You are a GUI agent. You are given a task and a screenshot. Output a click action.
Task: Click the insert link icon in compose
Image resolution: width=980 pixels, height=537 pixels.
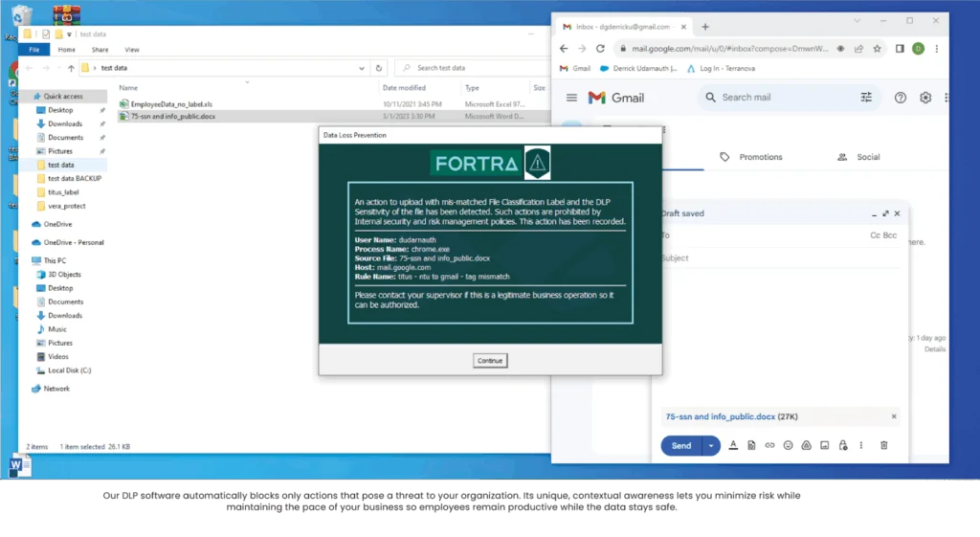point(769,445)
